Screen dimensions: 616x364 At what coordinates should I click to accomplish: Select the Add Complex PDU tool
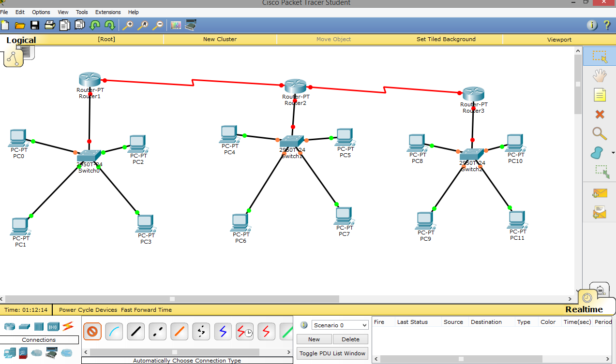[599, 212]
